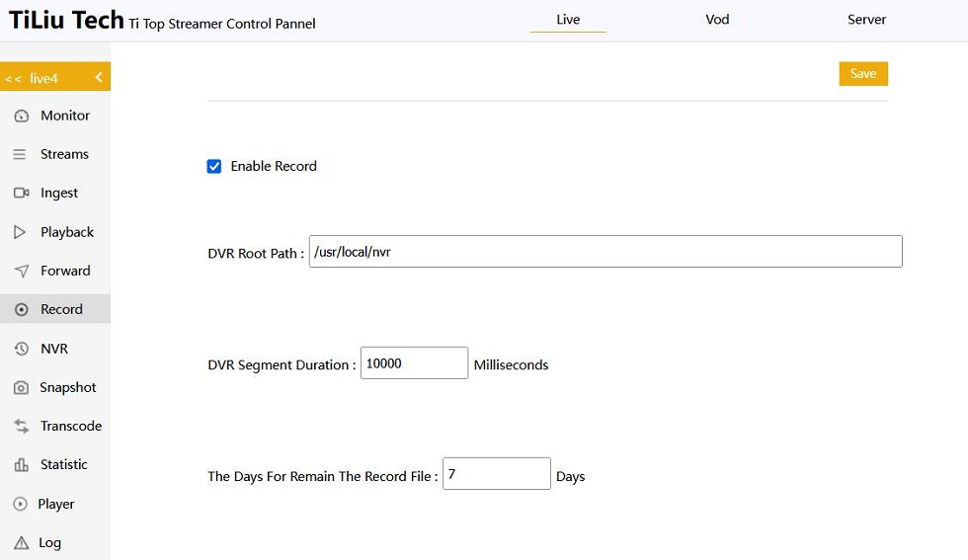This screenshot has width=968, height=560.
Task: Click the Snapshot camera icon
Action: pos(21,387)
